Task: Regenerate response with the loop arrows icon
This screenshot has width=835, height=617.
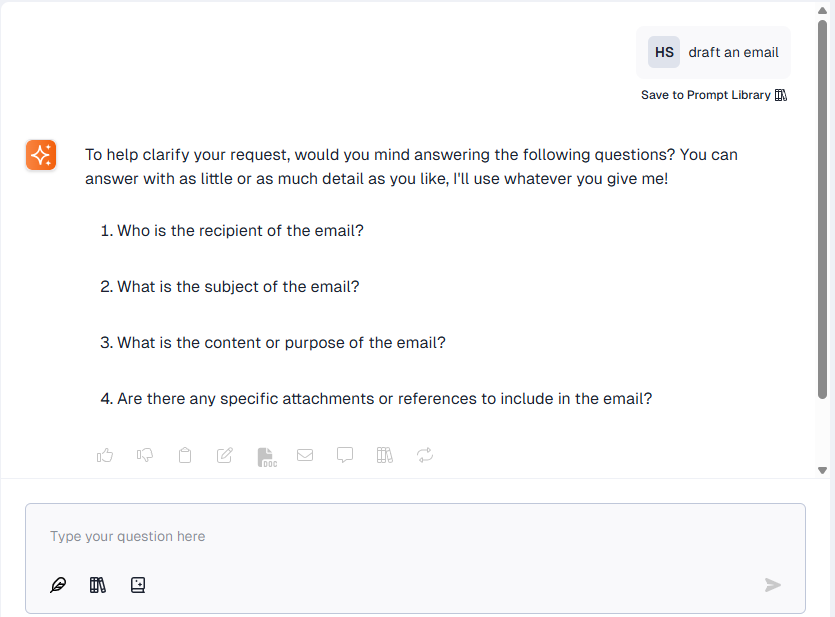Action: [425, 455]
